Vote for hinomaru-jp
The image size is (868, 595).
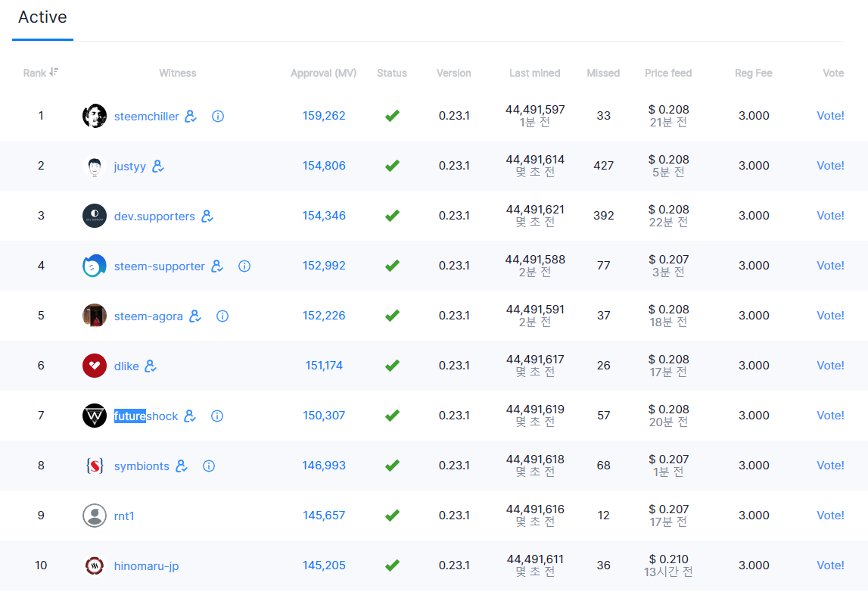[x=830, y=565]
